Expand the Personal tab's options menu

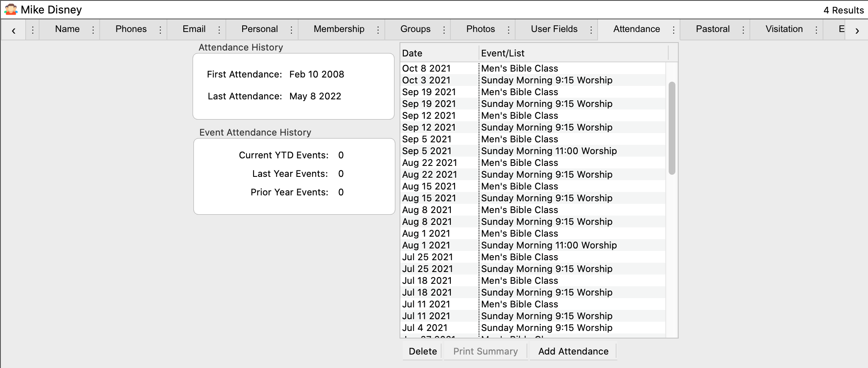click(291, 29)
